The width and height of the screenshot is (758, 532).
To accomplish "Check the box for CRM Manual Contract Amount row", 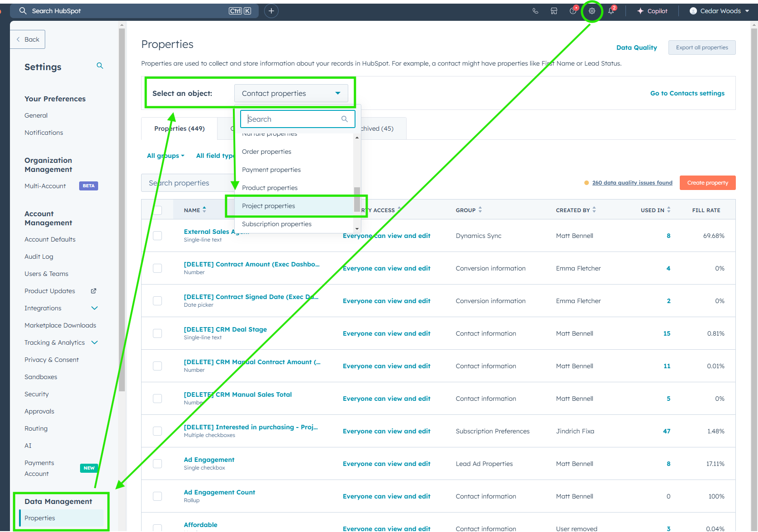I will click(x=157, y=366).
